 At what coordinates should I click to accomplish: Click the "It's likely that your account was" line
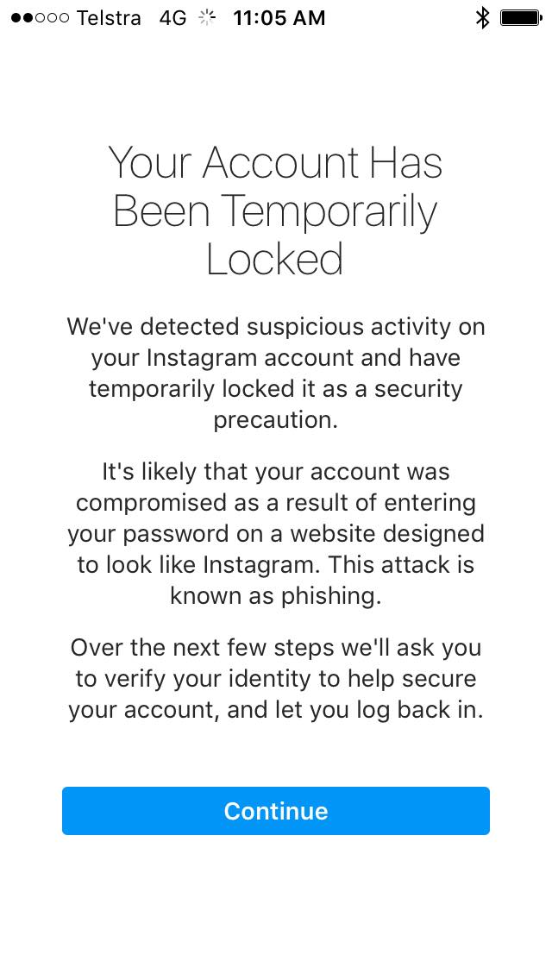276,472
